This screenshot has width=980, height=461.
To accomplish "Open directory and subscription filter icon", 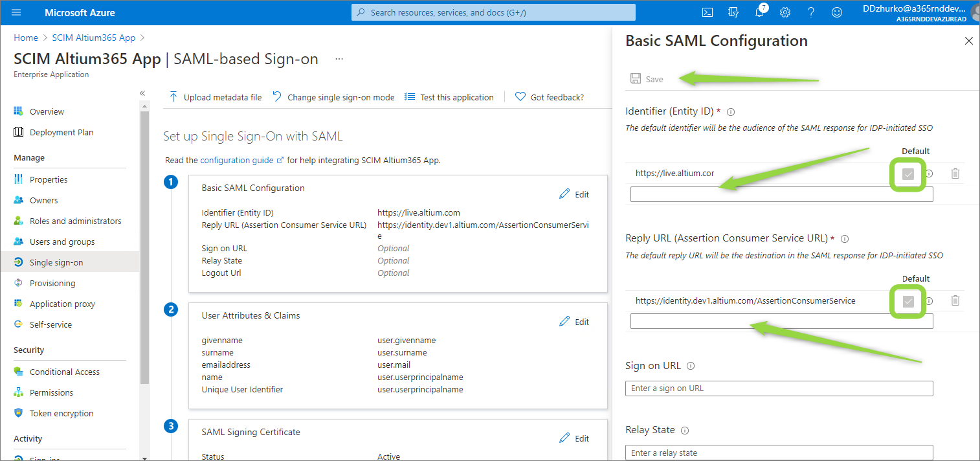I will pyautogui.click(x=733, y=12).
